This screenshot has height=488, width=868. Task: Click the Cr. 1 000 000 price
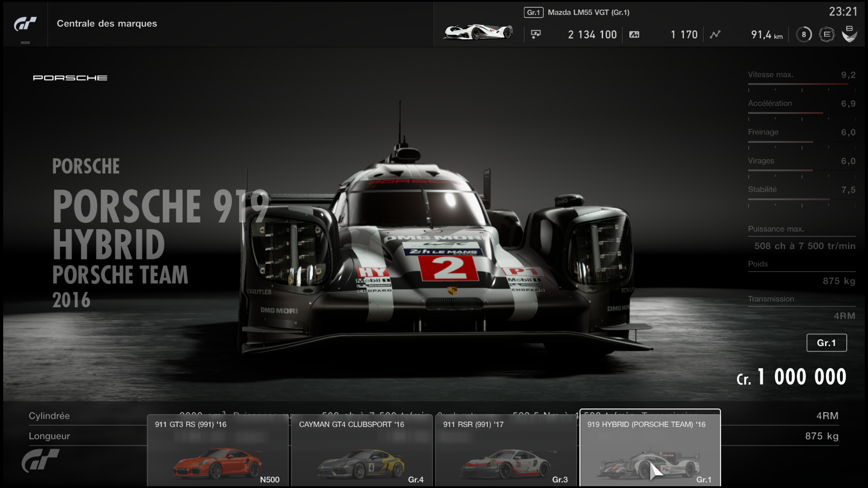pos(791,377)
